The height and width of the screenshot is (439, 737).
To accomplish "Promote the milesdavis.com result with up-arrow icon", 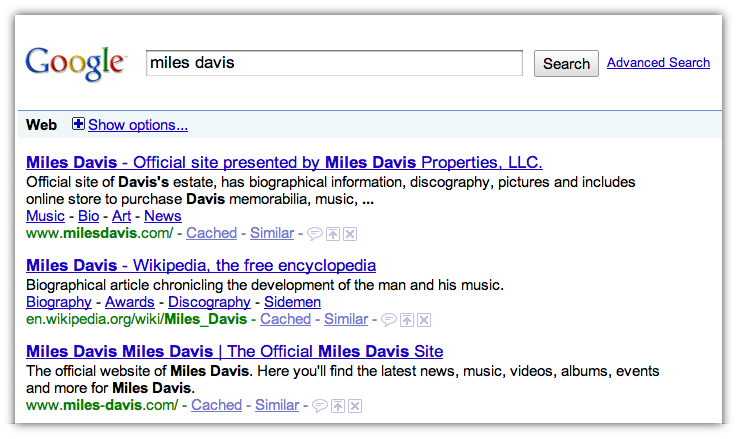I will 333,234.
